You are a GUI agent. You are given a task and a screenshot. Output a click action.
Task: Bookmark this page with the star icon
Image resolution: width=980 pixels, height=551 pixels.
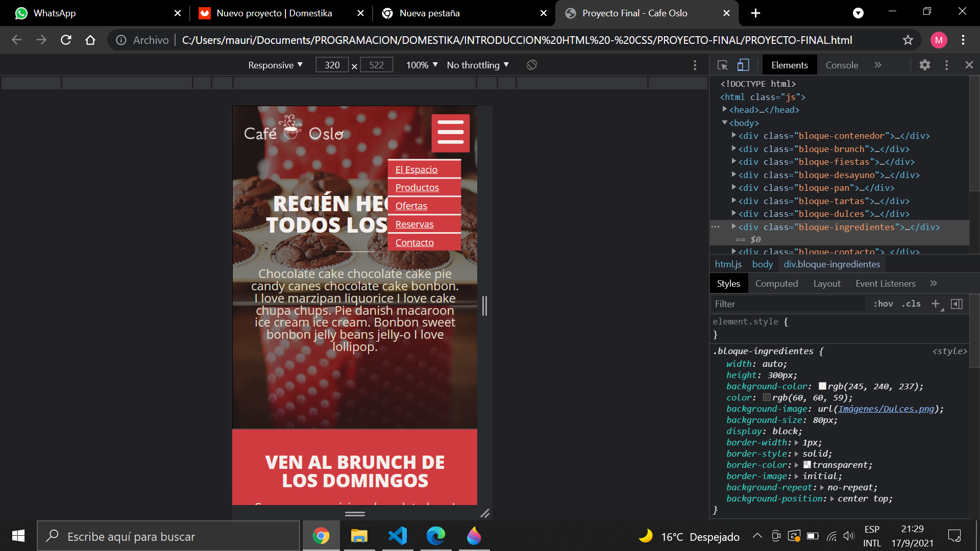[x=908, y=40]
